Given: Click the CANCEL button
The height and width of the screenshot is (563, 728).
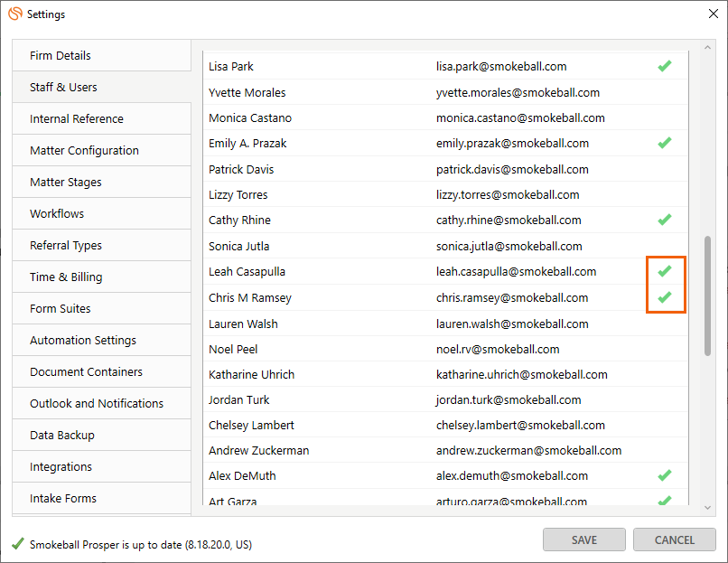Looking at the screenshot, I should (674, 540).
